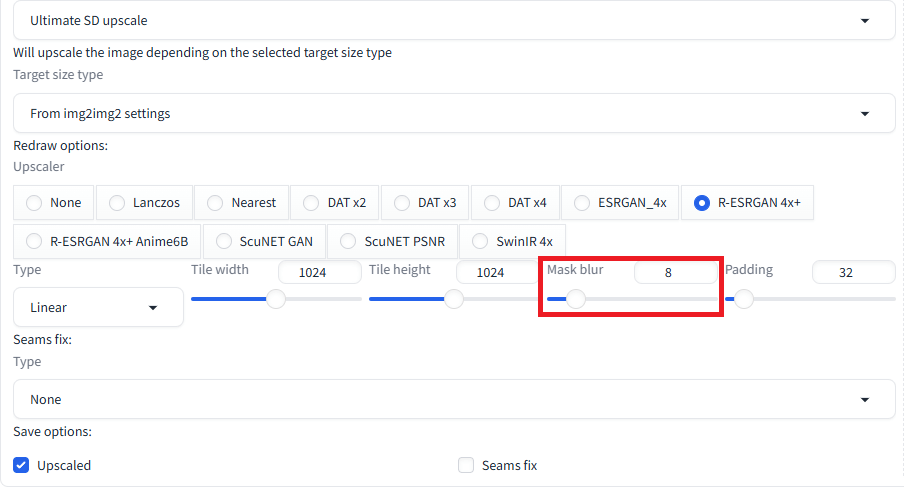Open the Ultimate SD upscale script dropdown
Viewport: 904px width, 497px height.
(x=454, y=21)
